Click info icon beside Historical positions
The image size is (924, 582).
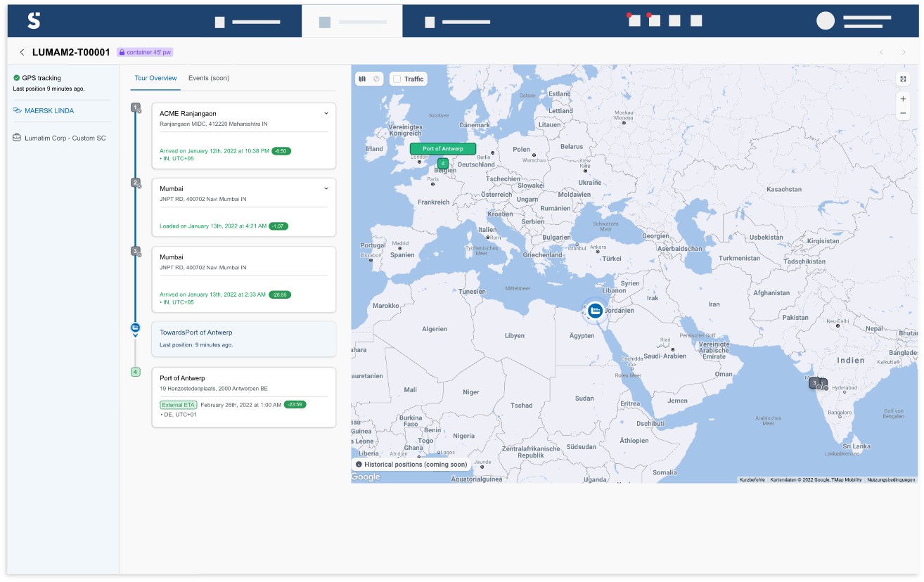[x=359, y=465]
